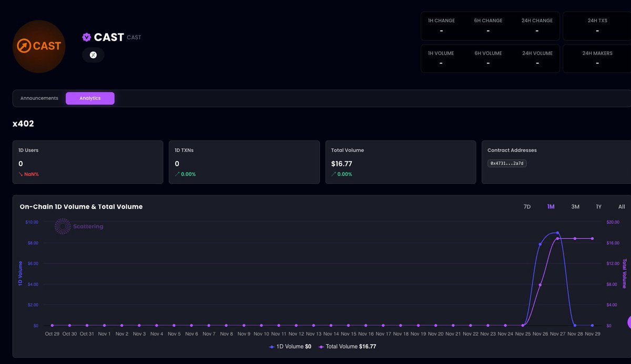Click the CAST circular logo avatar
This screenshot has width=631, height=364.
pos(38,46)
